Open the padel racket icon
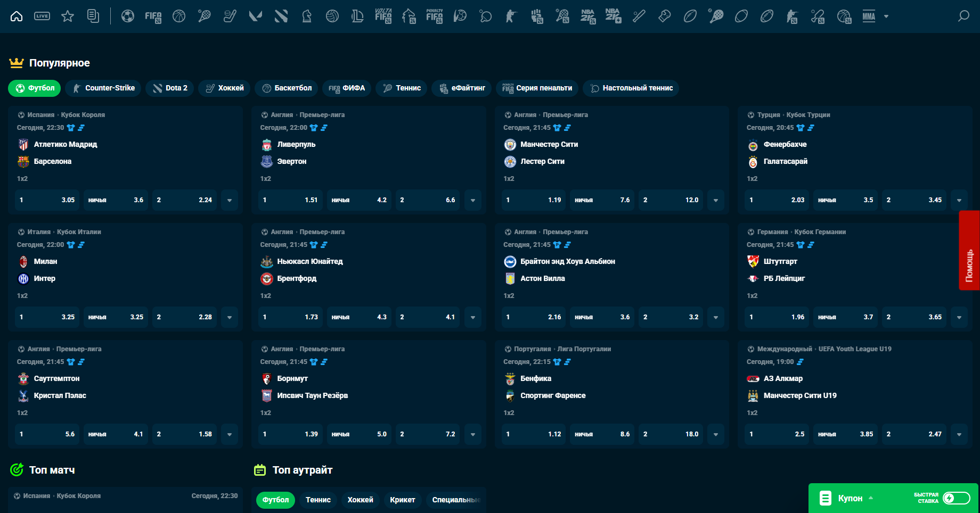 (x=716, y=16)
